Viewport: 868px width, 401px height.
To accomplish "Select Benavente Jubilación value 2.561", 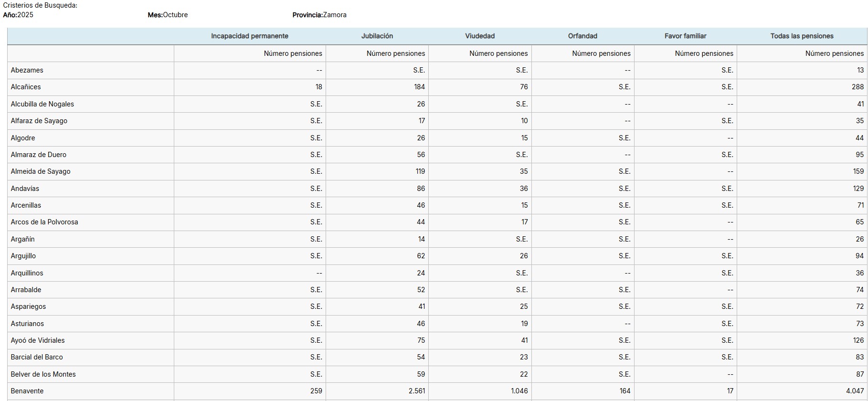I will (417, 391).
